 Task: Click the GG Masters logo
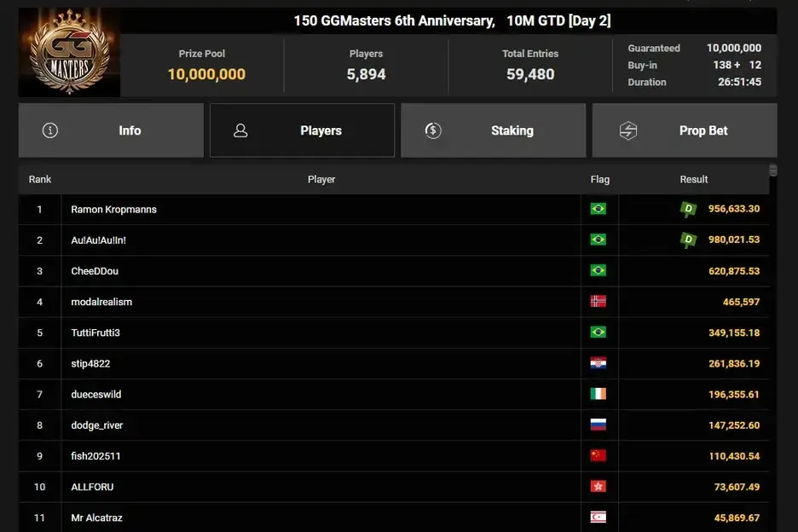coord(70,53)
